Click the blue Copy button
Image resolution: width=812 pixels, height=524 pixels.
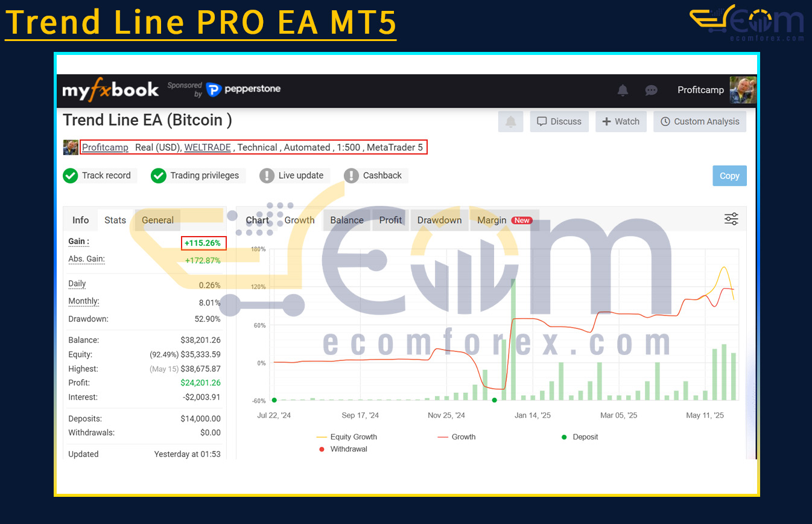point(729,176)
